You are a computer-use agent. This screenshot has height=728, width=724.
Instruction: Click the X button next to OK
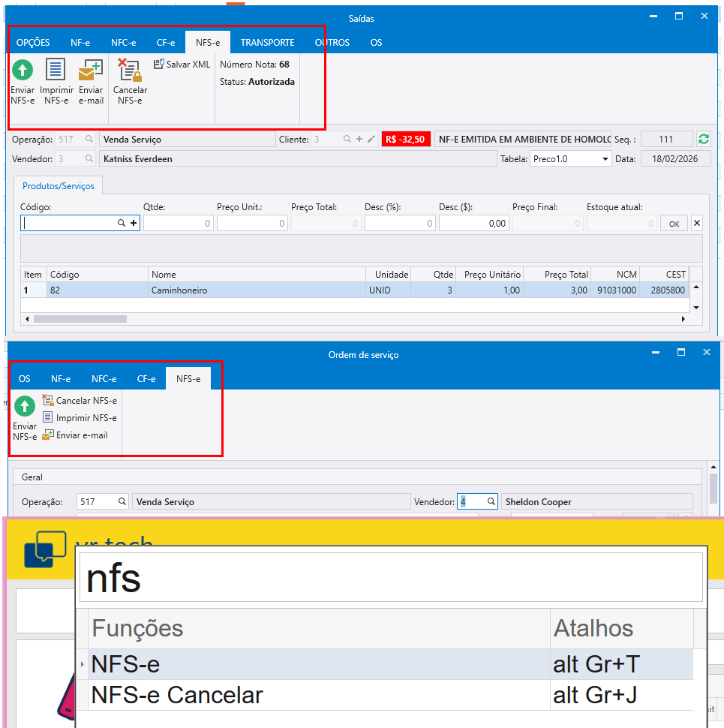[x=696, y=223]
